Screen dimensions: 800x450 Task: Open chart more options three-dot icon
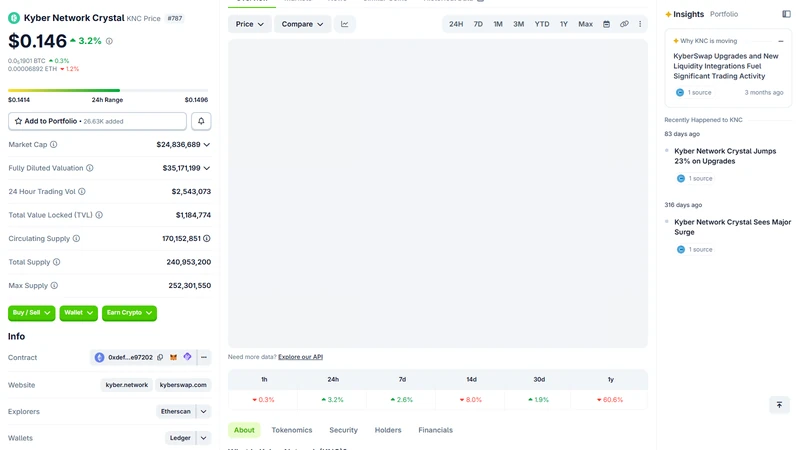coord(640,24)
